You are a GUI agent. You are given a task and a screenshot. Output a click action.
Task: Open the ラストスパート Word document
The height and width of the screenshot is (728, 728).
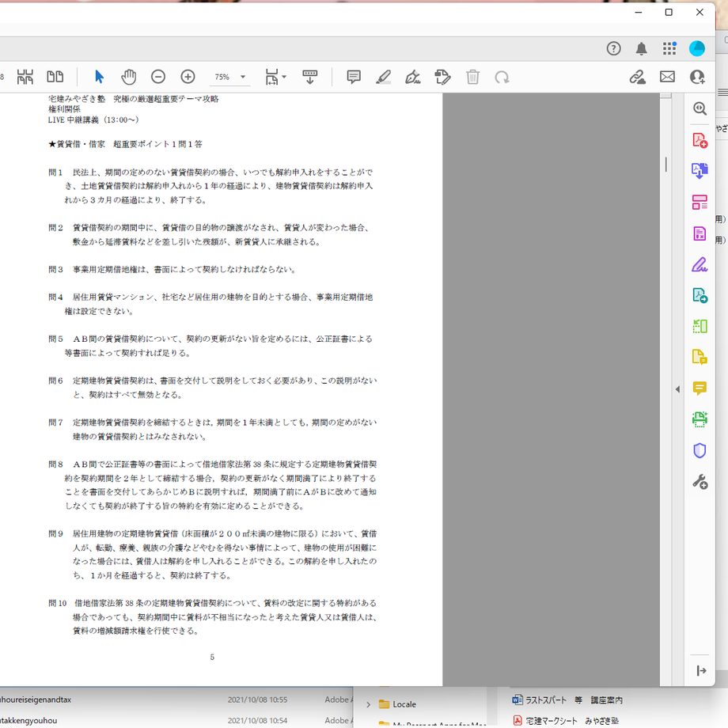click(567, 700)
